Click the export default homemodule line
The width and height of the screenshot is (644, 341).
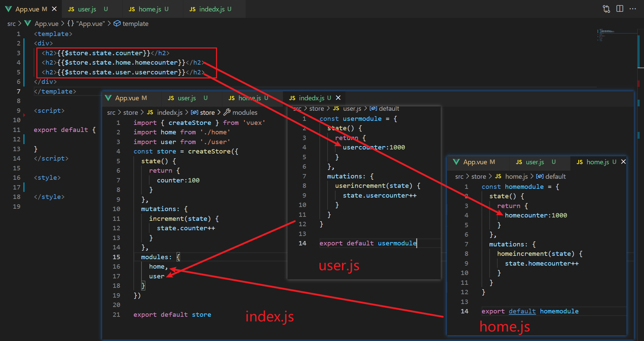530,311
